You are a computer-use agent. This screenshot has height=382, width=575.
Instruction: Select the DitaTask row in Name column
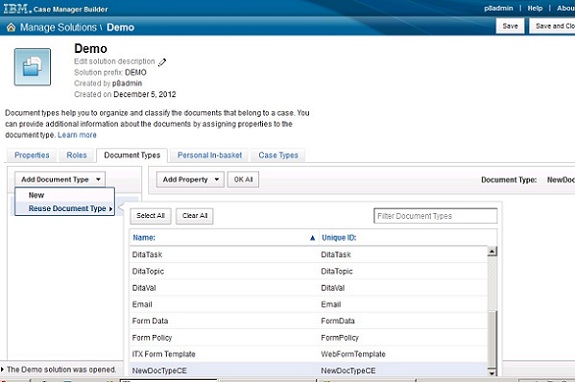coord(147,254)
